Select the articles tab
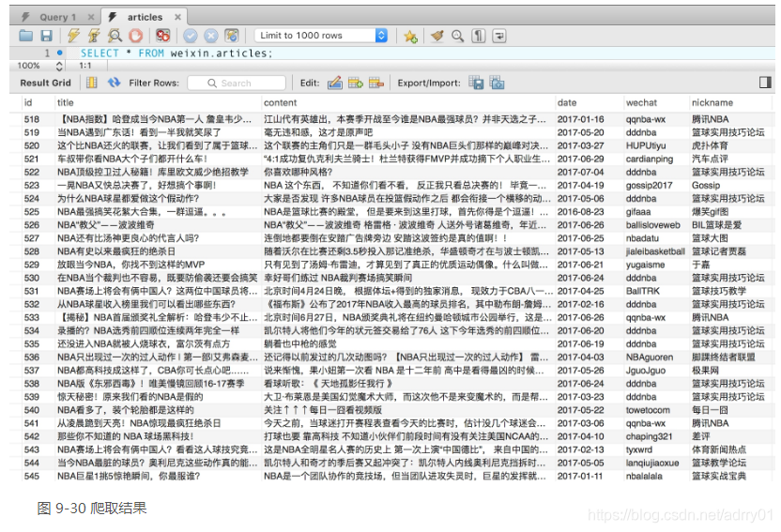 tap(145, 17)
